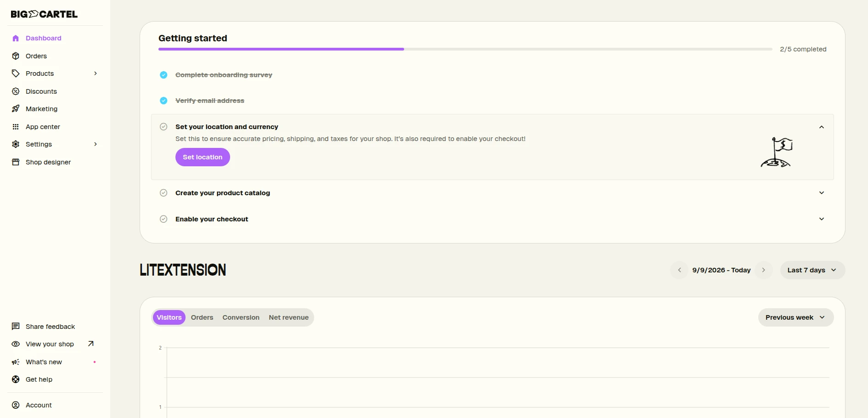Open Dashboard via its home icon
This screenshot has height=418, width=868.
[16, 38]
